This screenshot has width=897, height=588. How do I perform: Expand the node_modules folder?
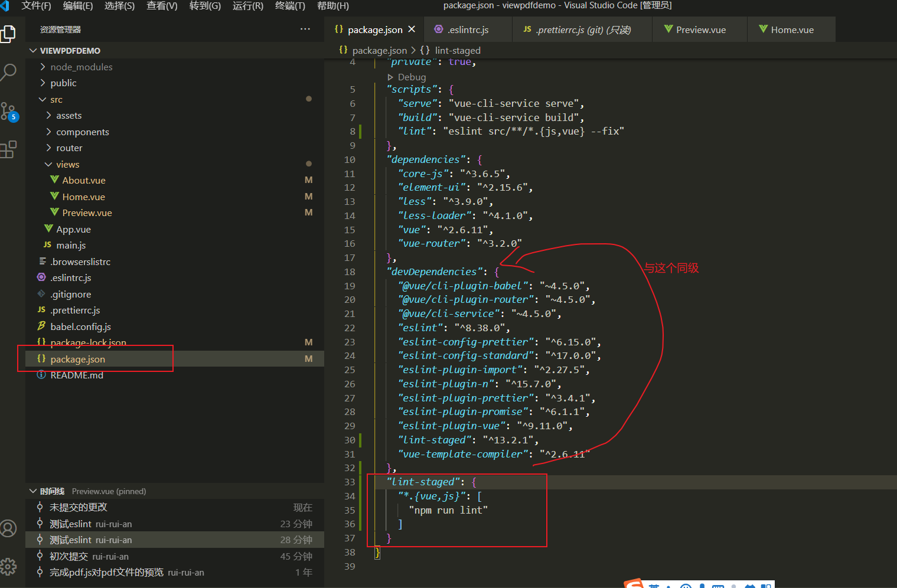click(x=175, y=67)
